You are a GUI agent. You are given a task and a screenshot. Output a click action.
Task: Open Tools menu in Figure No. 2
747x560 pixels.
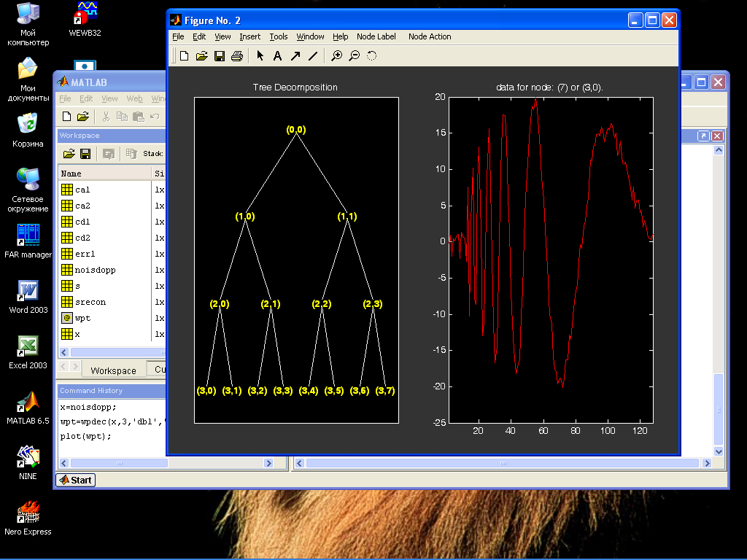tap(279, 36)
